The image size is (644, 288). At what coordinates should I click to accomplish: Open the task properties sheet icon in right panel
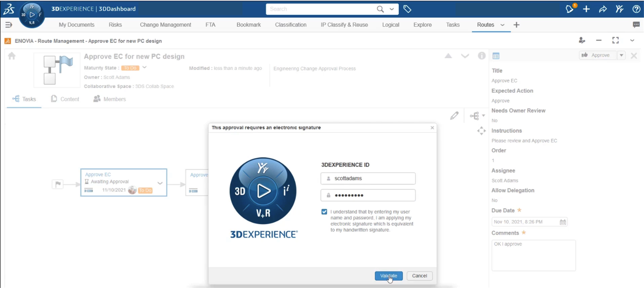(496, 55)
